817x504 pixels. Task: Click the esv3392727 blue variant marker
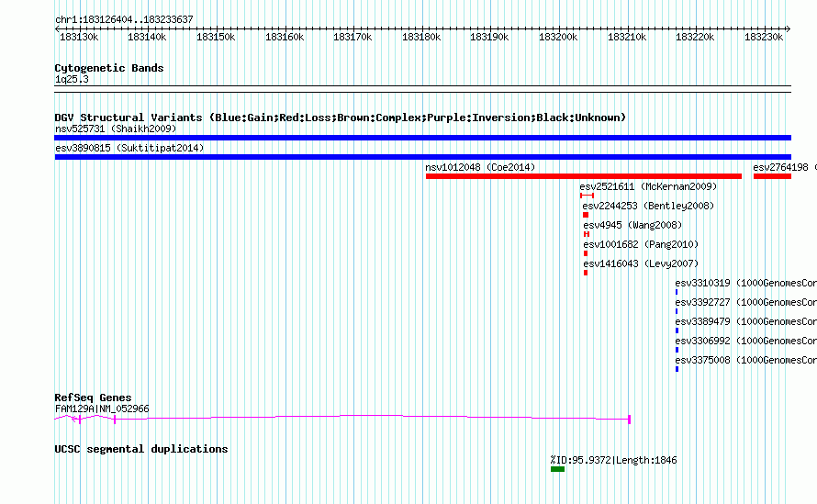click(677, 311)
